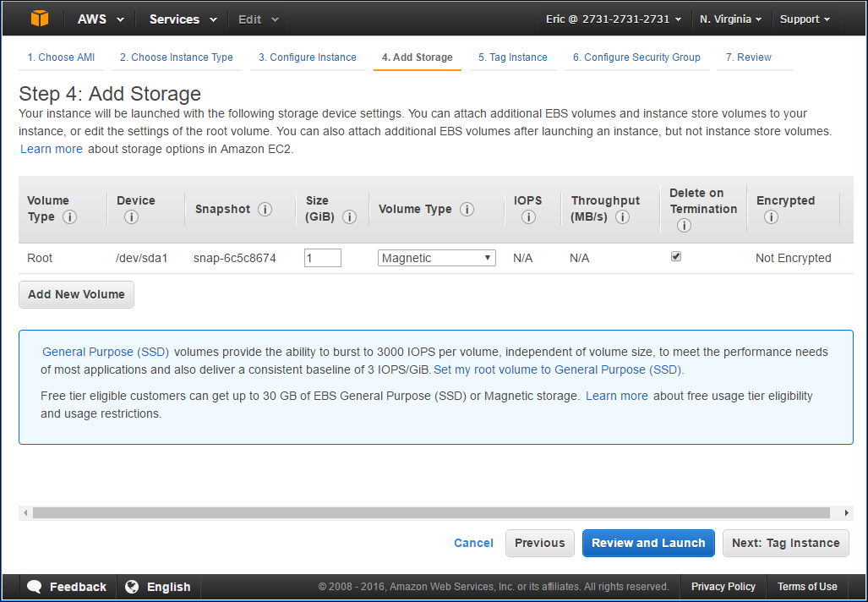Click the info icon under Device header

131,217
